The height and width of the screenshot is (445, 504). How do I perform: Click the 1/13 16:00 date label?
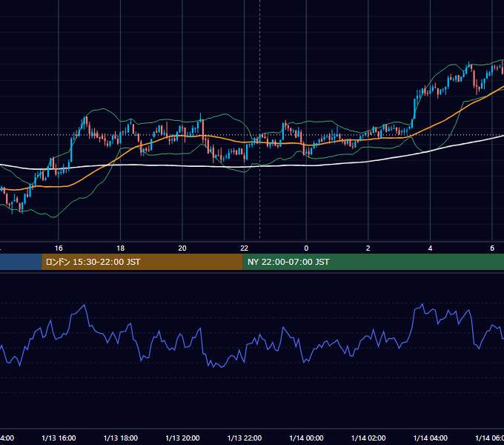[x=59, y=438]
